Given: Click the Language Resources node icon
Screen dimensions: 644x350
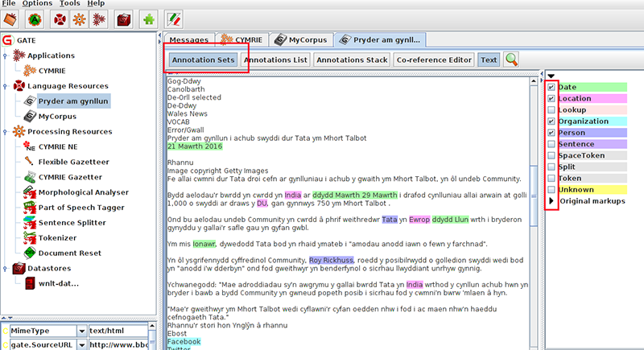Looking at the screenshot, I should pyautogui.click(x=19, y=86).
